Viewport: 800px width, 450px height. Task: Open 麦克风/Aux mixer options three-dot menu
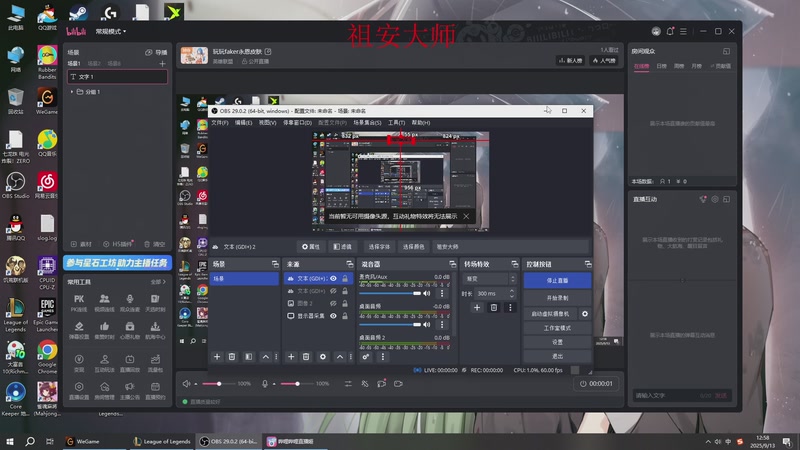click(442, 293)
